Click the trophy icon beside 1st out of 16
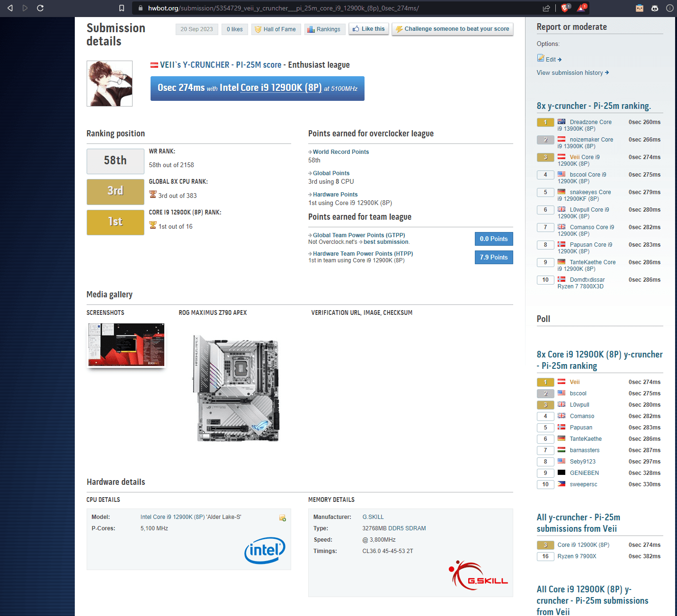The width and height of the screenshot is (677, 616). pyautogui.click(x=153, y=225)
